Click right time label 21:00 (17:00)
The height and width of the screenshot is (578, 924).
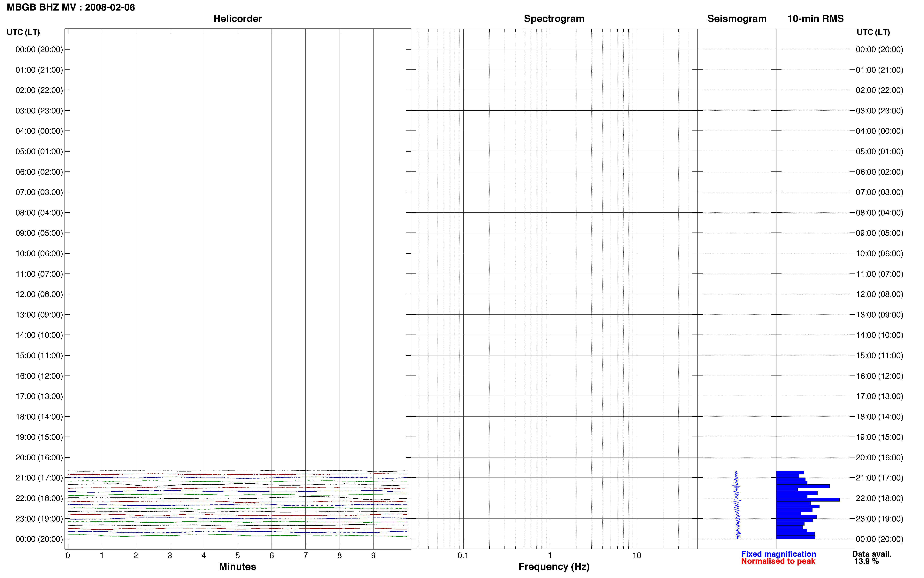coord(879,478)
